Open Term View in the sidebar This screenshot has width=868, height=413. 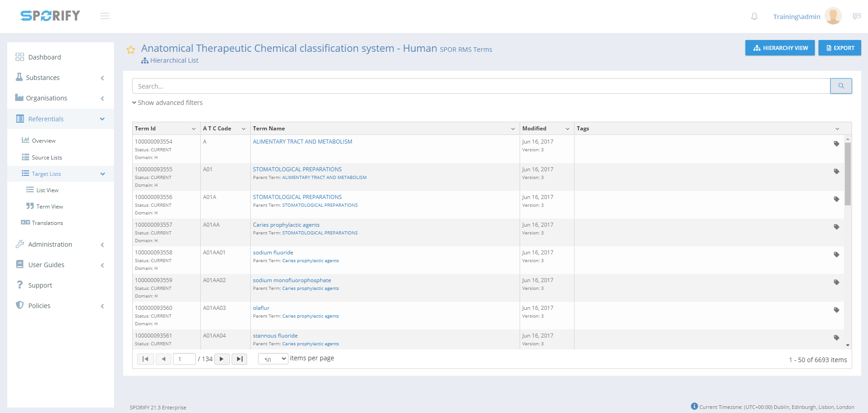[x=50, y=207]
